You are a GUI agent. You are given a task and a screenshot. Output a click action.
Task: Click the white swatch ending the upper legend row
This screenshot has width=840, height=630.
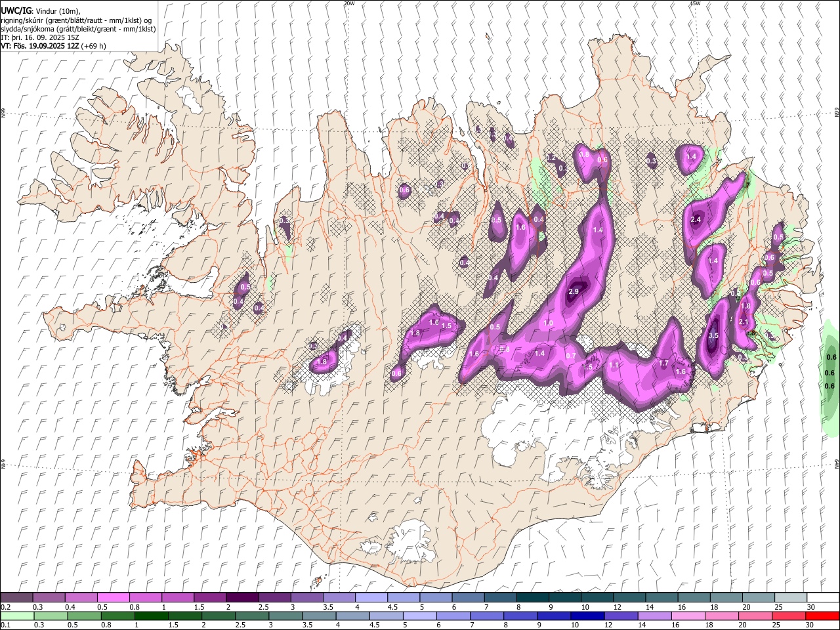[x=823, y=597]
